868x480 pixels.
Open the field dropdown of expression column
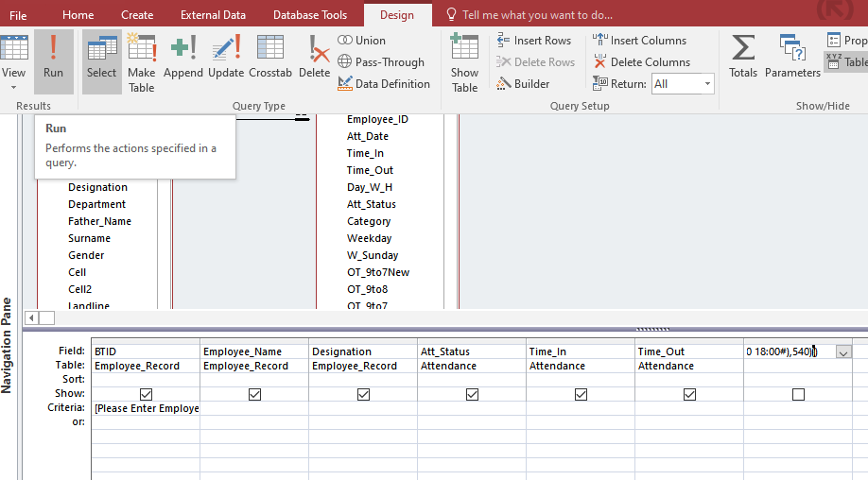(843, 352)
